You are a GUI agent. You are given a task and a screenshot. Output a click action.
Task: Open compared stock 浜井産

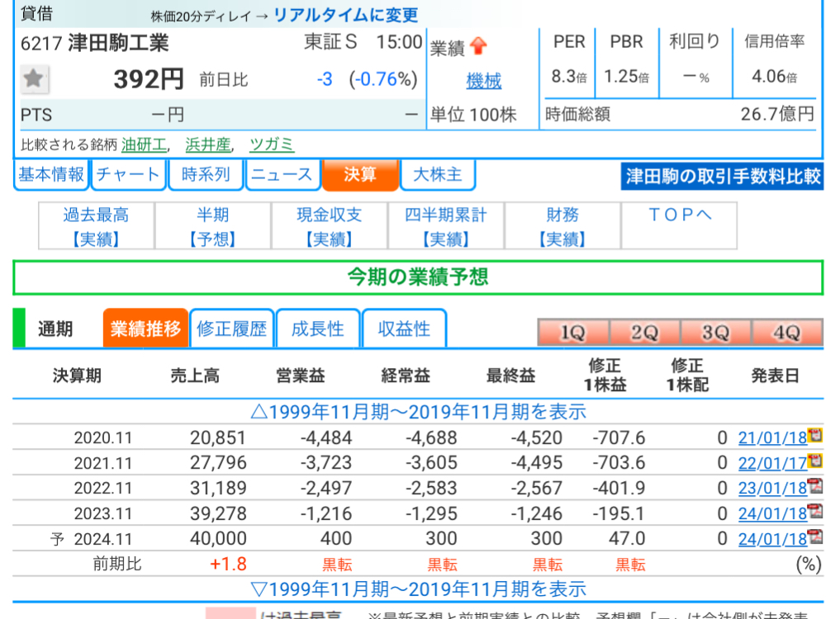(x=208, y=144)
